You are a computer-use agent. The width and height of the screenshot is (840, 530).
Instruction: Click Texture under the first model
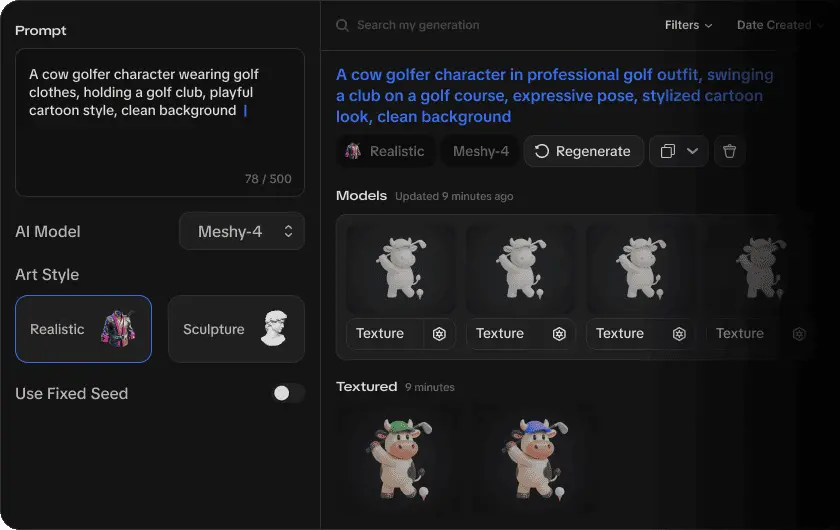click(x=380, y=333)
